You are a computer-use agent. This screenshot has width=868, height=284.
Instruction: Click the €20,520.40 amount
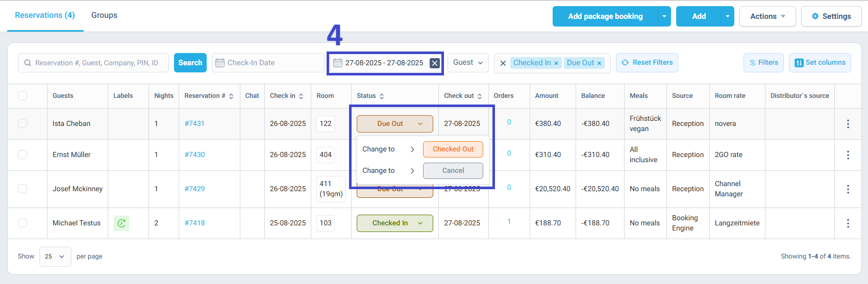click(553, 189)
